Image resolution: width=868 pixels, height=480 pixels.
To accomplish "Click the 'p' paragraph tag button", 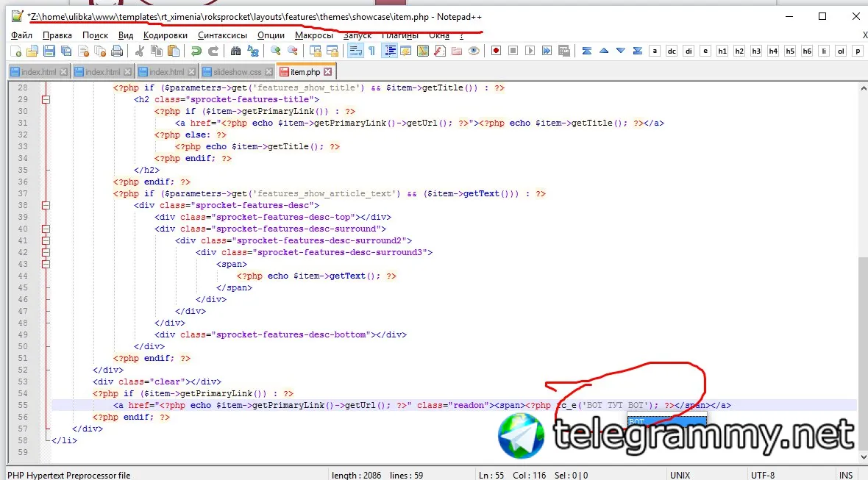I will [x=858, y=51].
